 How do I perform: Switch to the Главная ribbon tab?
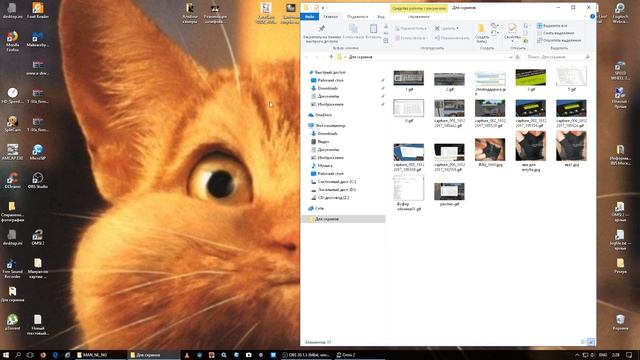[331, 17]
